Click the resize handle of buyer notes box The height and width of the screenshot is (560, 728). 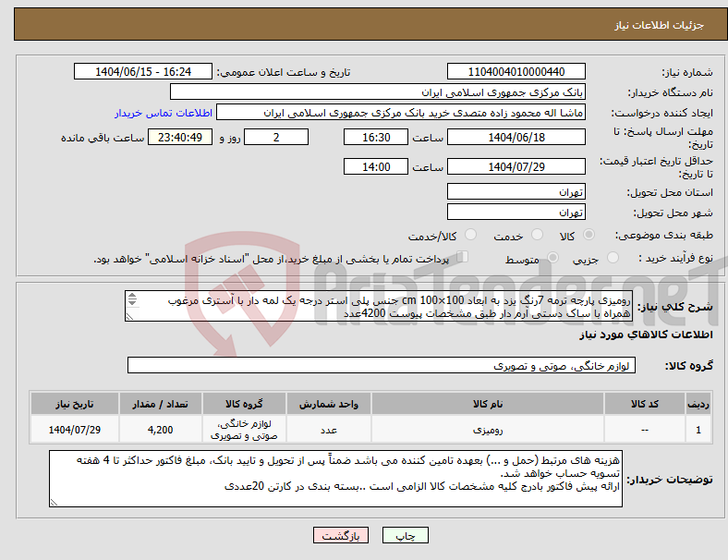54,502
